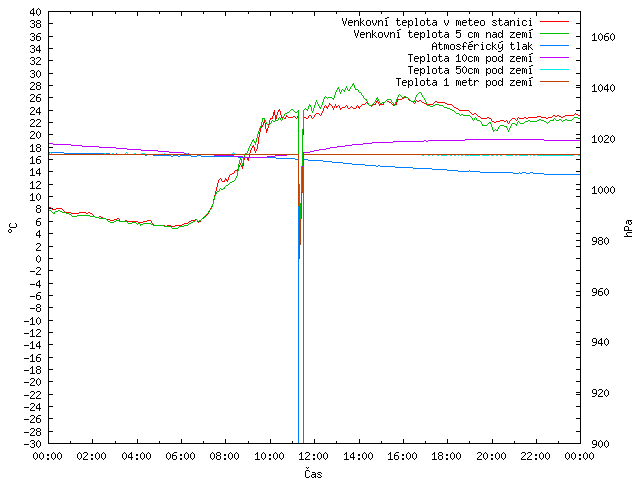Click the 22:00 time axis label

click(536, 456)
